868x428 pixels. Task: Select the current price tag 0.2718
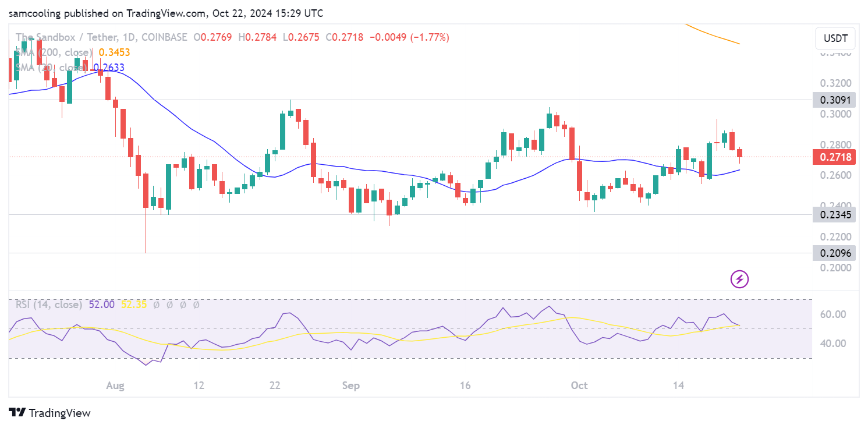(x=835, y=157)
